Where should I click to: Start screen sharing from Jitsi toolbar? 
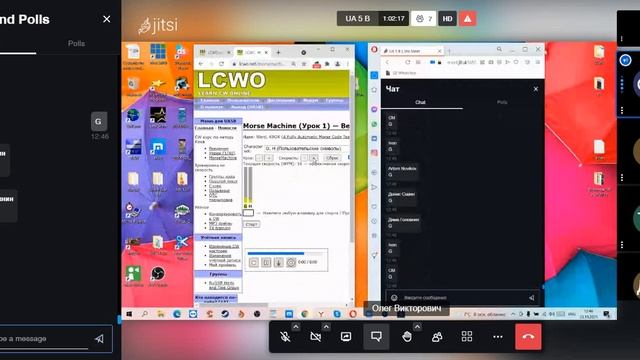coord(346,337)
